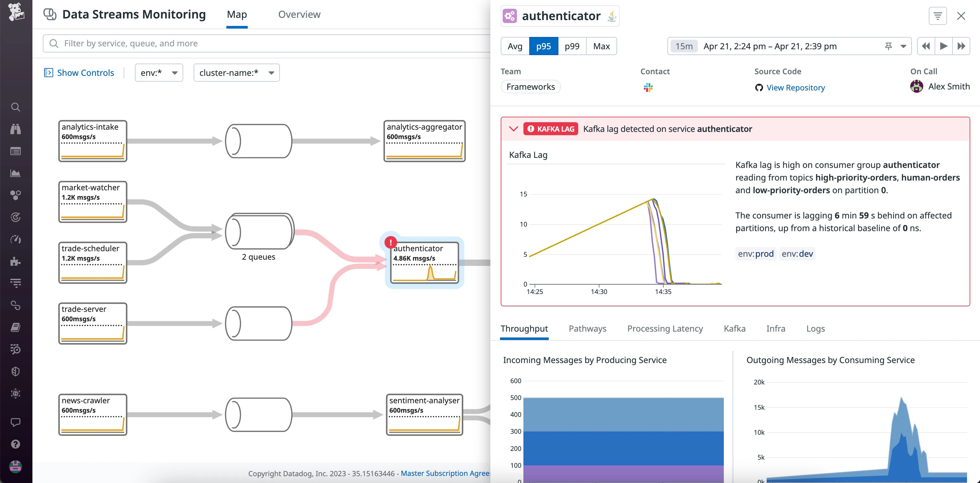Select the Avg aggregation option
The image size is (980, 483).
tap(515, 46)
